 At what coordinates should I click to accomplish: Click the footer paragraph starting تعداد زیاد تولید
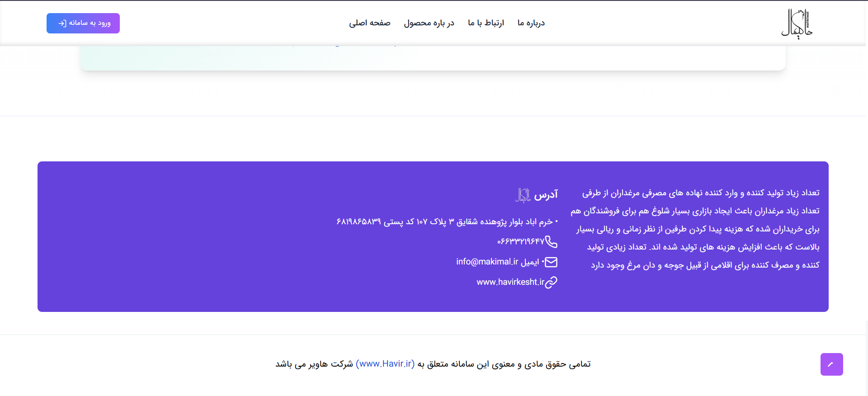(695, 229)
